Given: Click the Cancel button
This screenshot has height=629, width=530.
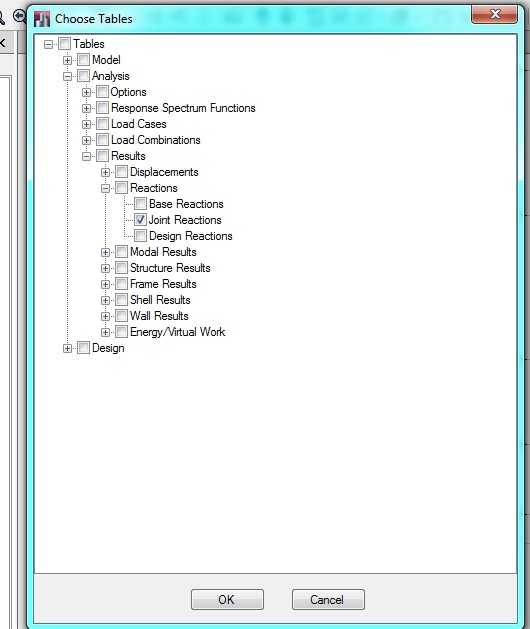Looking at the screenshot, I should click(x=328, y=599).
